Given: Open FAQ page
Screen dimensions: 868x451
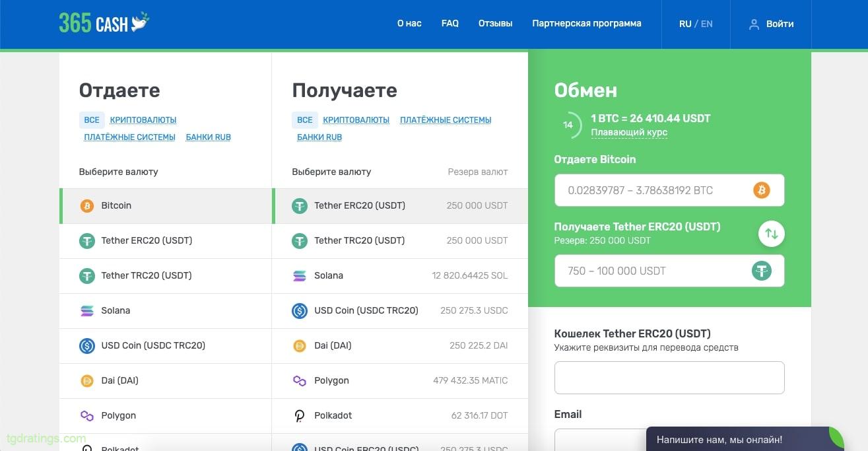Looking at the screenshot, I should point(450,24).
